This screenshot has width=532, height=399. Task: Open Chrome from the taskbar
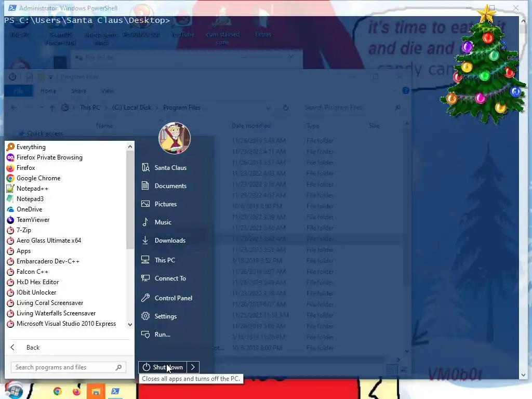[x=58, y=392]
